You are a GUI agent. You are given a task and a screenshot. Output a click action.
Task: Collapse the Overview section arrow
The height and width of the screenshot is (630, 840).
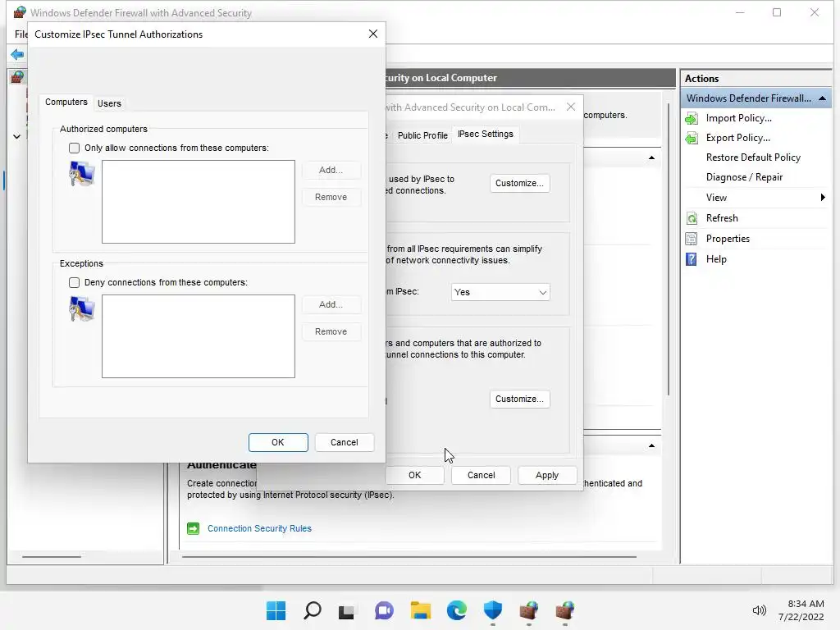[x=651, y=157]
